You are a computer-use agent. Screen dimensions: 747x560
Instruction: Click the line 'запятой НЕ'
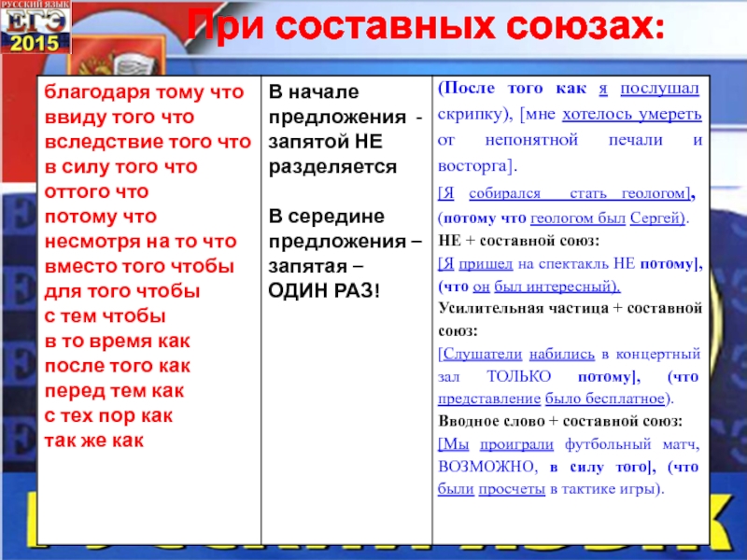[x=325, y=142]
